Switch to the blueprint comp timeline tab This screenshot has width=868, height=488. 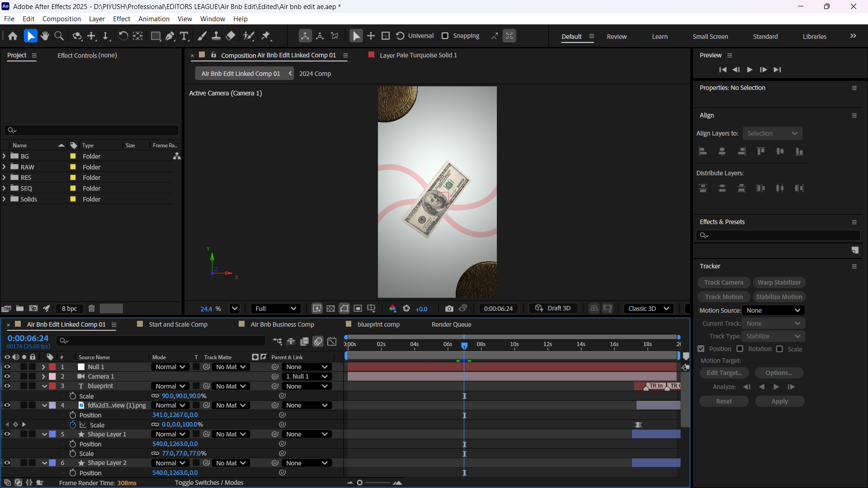[378, 324]
